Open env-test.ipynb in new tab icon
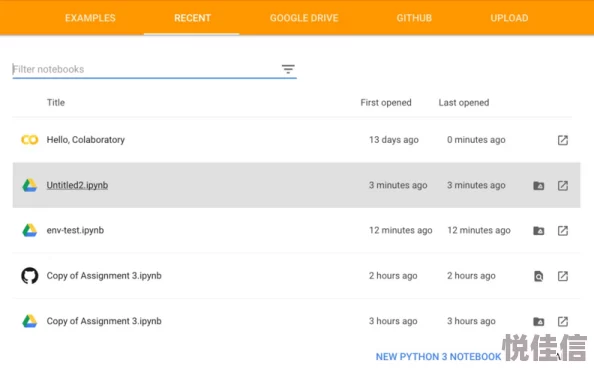The height and width of the screenshot is (372, 594). click(563, 230)
